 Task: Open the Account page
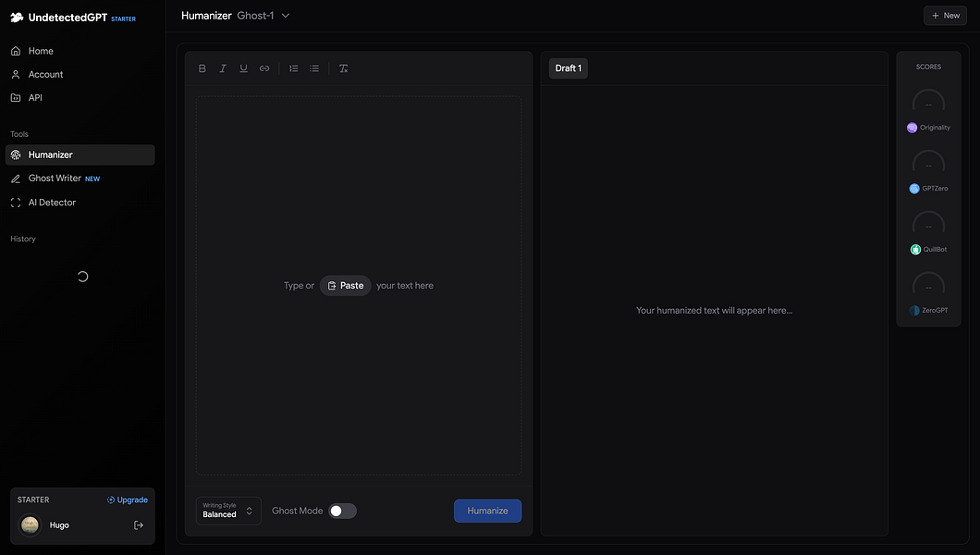(80, 74)
